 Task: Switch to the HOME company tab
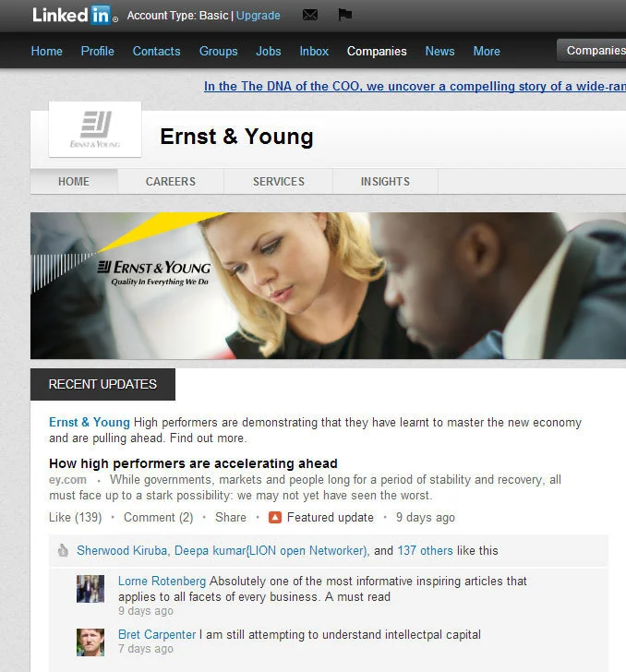coord(74,182)
